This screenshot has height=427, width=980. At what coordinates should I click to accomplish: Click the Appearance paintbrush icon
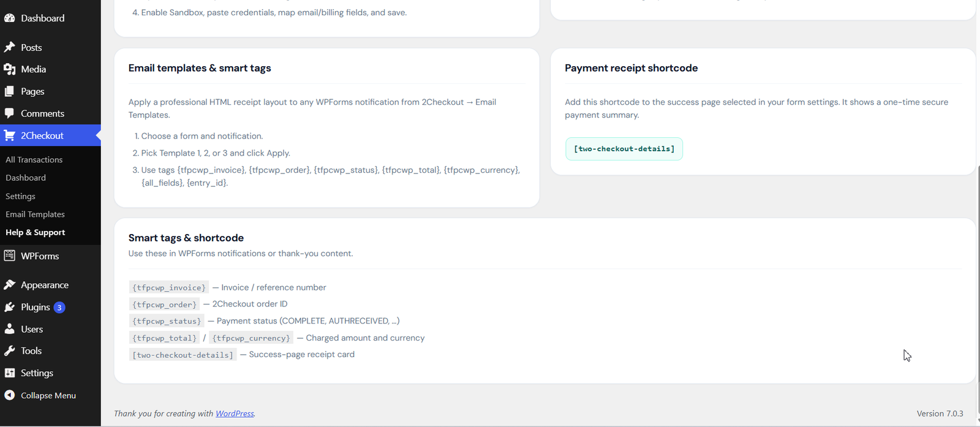pyautogui.click(x=10, y=285)
